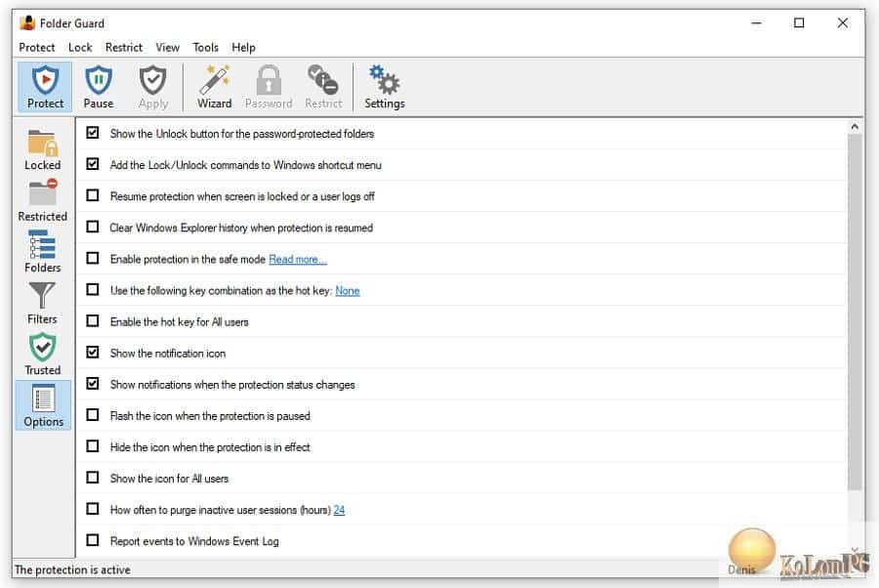Image resolution: width=879 pixels, height=588 pixels.
Task: Click 'Show the Unlock button' option text
Action: click(x=242, y=134)
